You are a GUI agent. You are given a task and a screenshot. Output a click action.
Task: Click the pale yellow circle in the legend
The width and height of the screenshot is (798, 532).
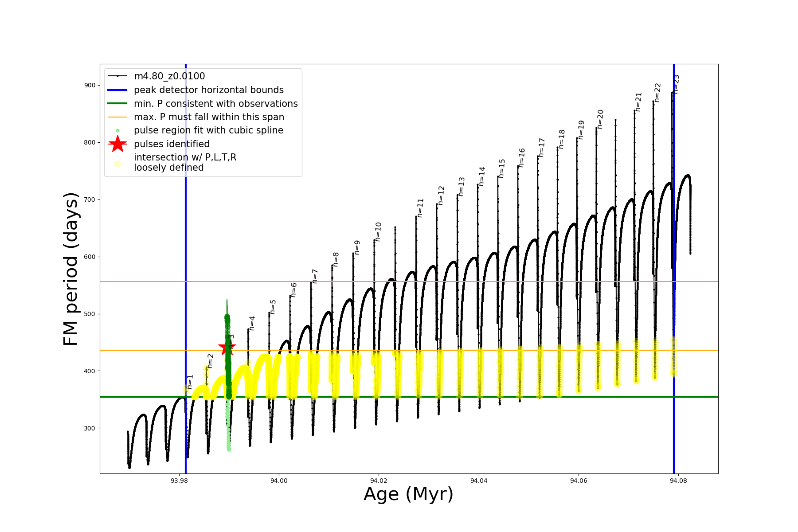pyautogui.click(x=117, y=164)
